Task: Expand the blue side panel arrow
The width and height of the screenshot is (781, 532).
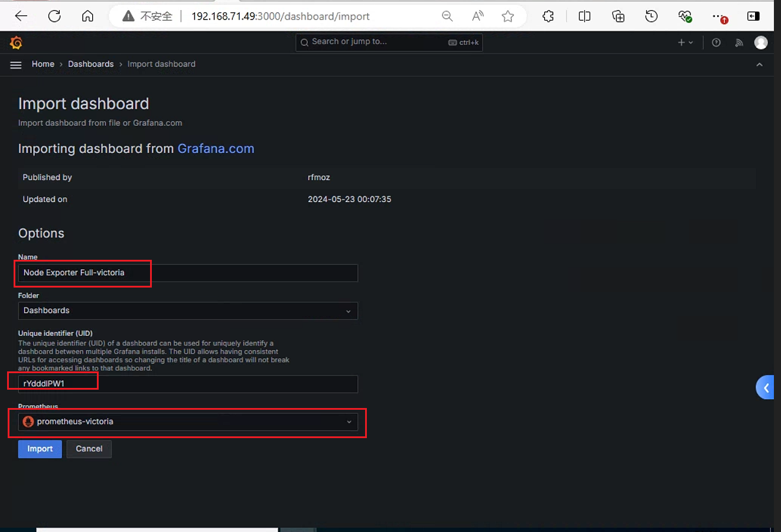Action: tap(766, 388)
